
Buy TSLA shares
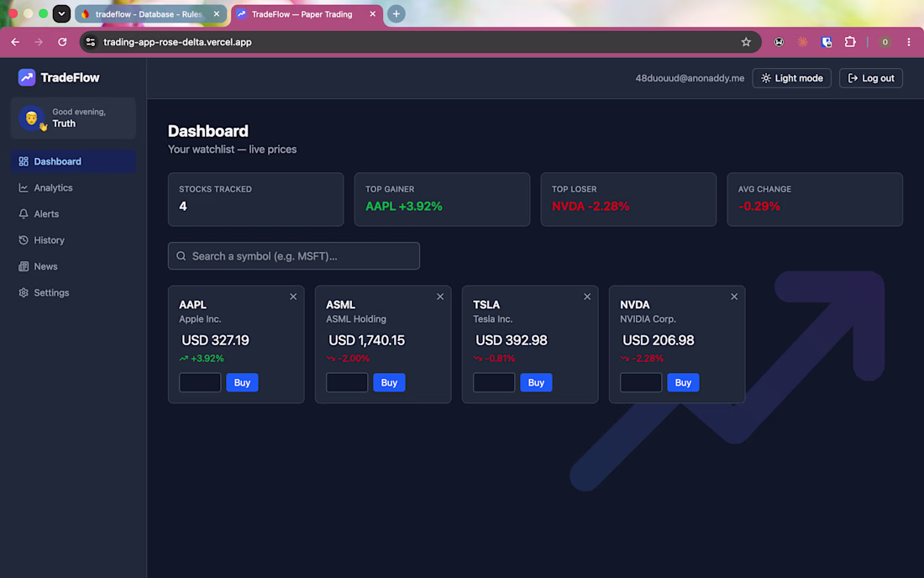(536, 382)
